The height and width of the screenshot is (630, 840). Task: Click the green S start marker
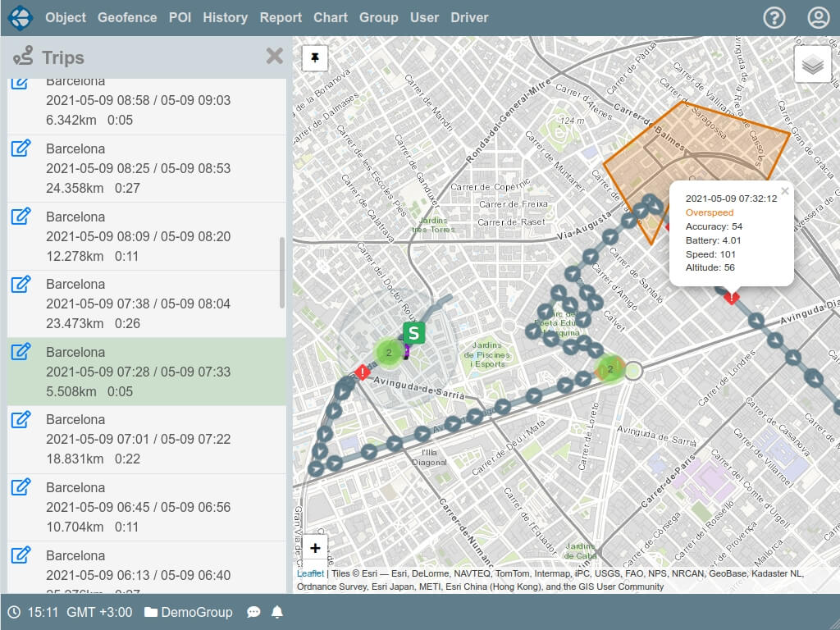[x=414, y=333]
